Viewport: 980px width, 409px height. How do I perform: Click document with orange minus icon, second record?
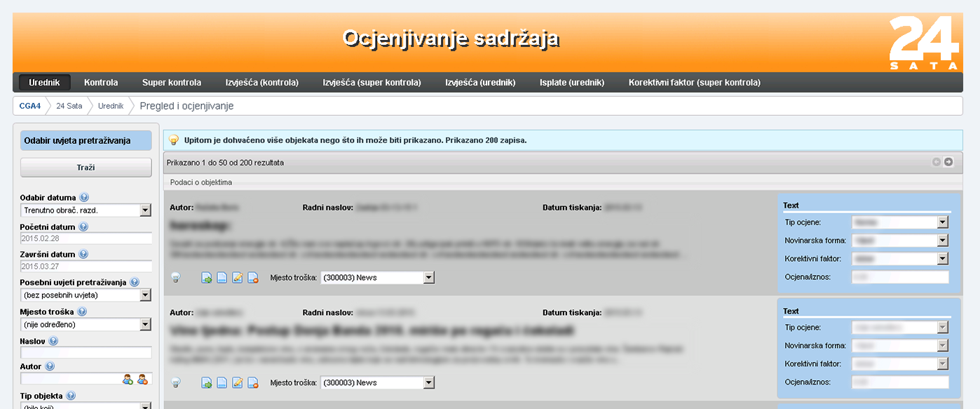click(253, 383)
